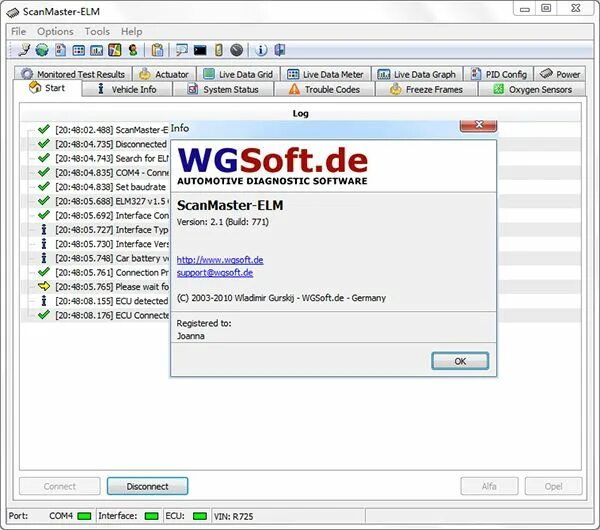Click the ScanMaster-ELM title bar app icon
600x530 pixels.
click(x=13, y=13)
